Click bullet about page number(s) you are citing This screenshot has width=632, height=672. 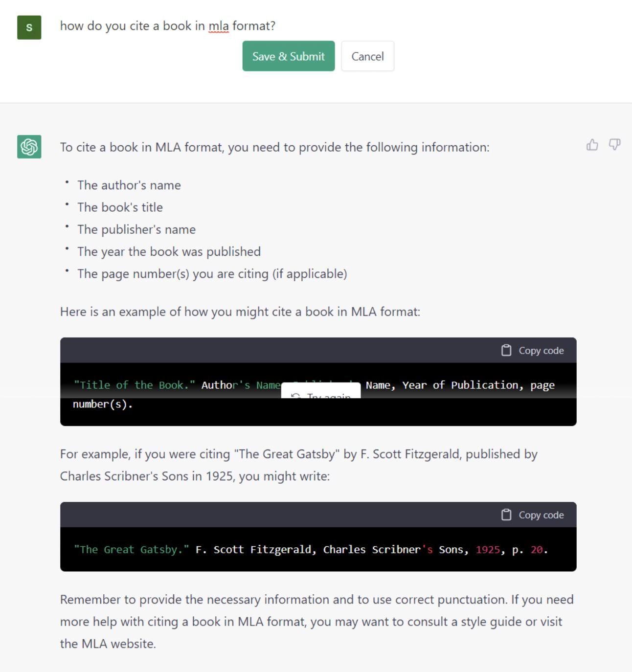[212, 274]
